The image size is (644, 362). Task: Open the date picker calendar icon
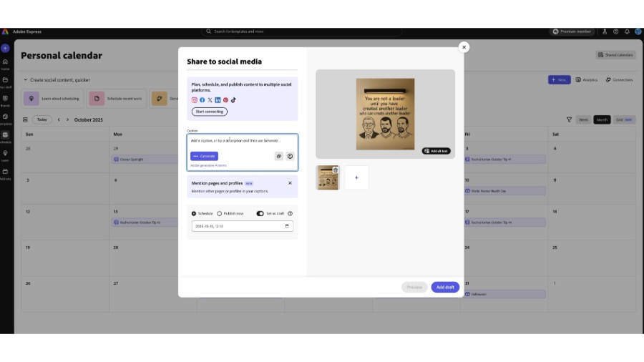pyautogui.click(x=287, y=226)
